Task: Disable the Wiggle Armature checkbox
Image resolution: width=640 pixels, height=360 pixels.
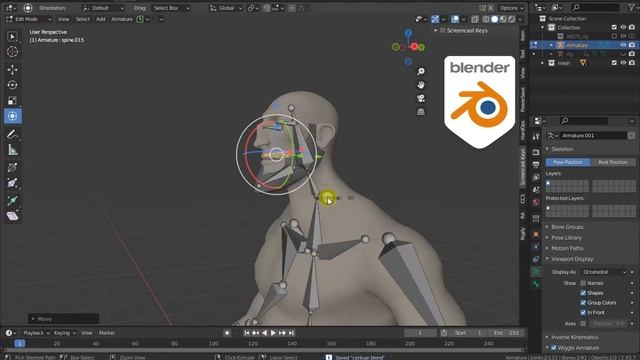Action: [x=554, y=348]
